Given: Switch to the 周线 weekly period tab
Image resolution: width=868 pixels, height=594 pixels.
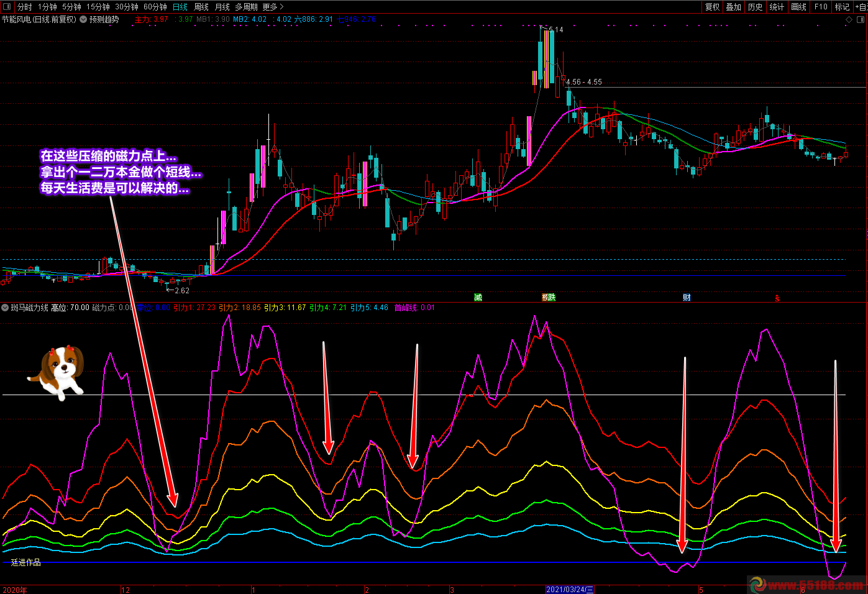Looking at the screenshot, I should point(201,7).
